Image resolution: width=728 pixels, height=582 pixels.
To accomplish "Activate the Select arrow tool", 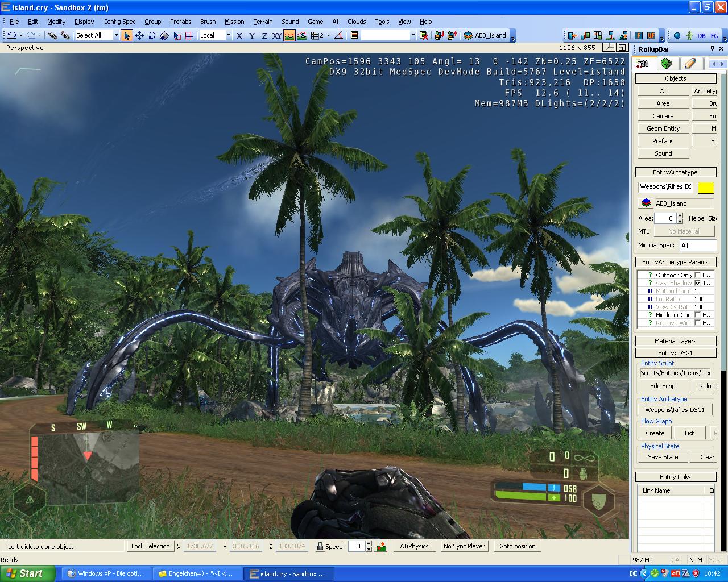I will pos(126,35).
